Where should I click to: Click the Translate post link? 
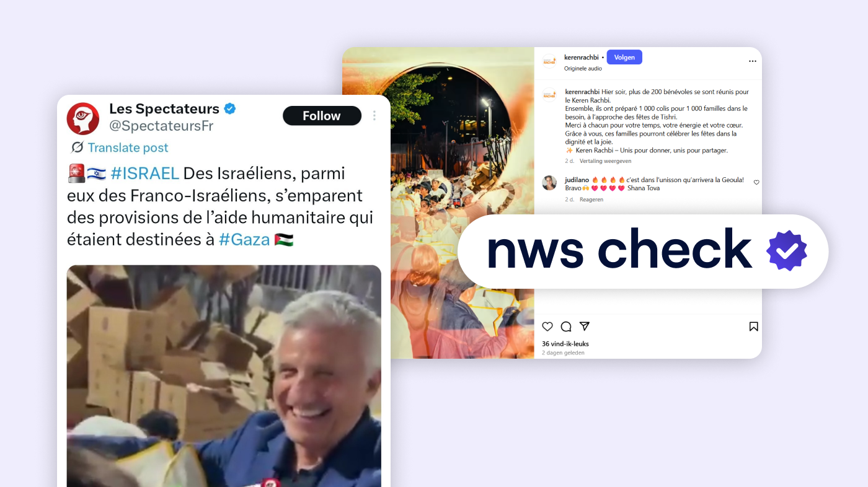(128, 147)
